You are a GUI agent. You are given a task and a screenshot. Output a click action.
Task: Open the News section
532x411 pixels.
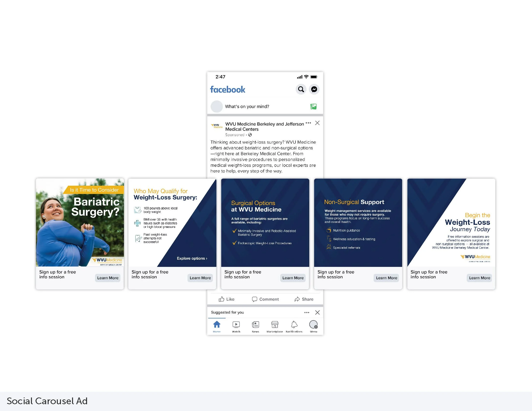coord(255,326)
